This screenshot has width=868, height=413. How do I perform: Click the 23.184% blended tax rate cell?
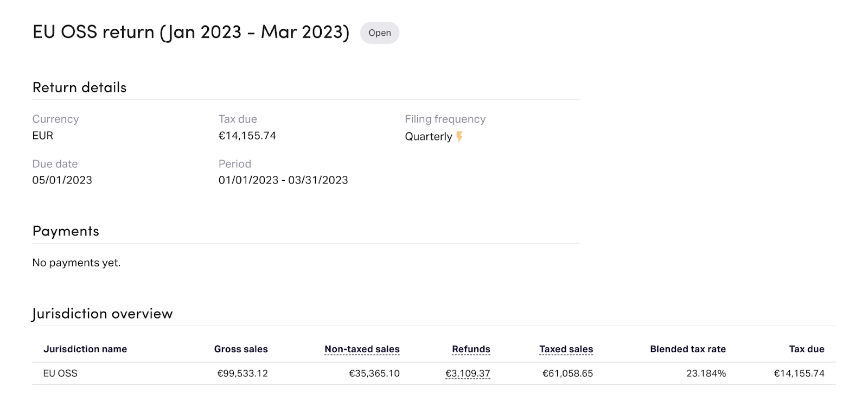706,373
